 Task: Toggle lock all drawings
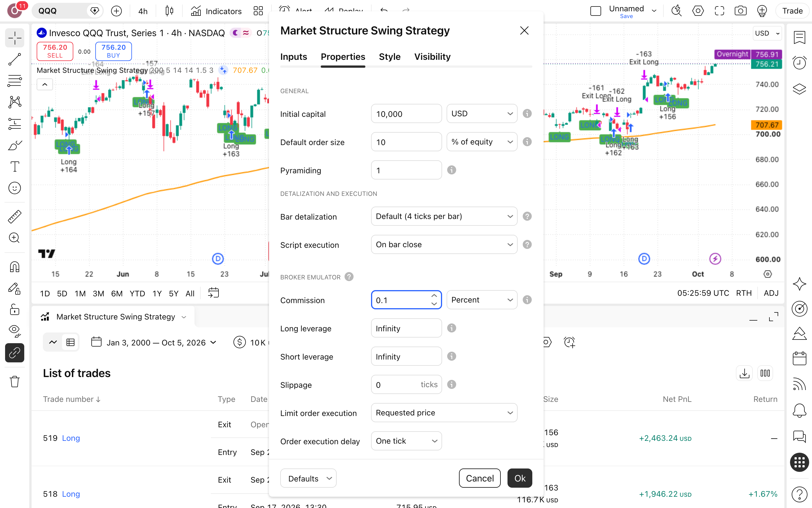tap(14, 309)
